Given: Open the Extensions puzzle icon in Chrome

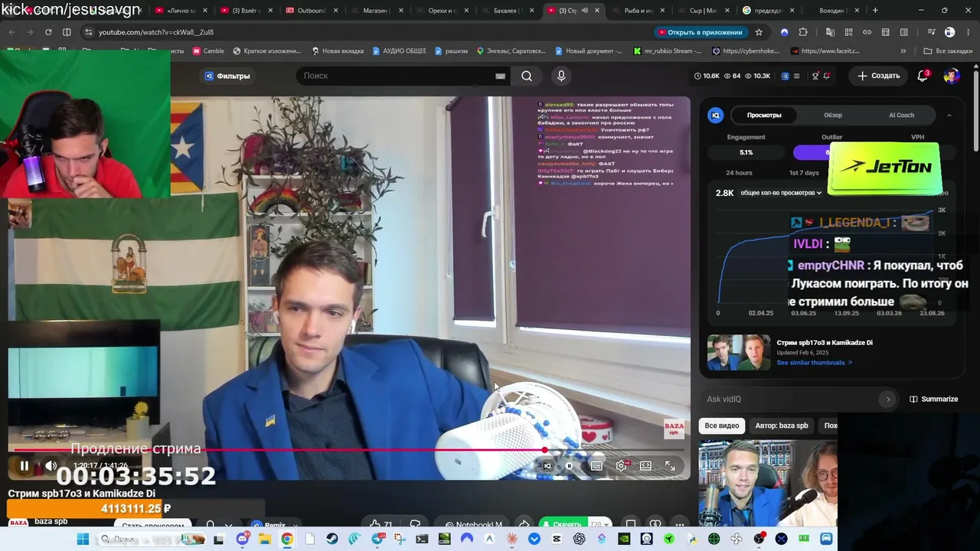Looking at the screenshot, I should tap(802, 32).
